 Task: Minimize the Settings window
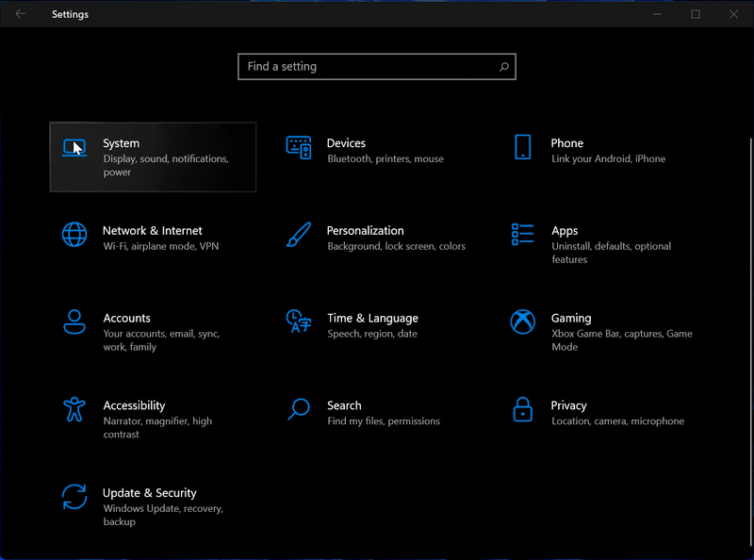[x=657, y=14]
